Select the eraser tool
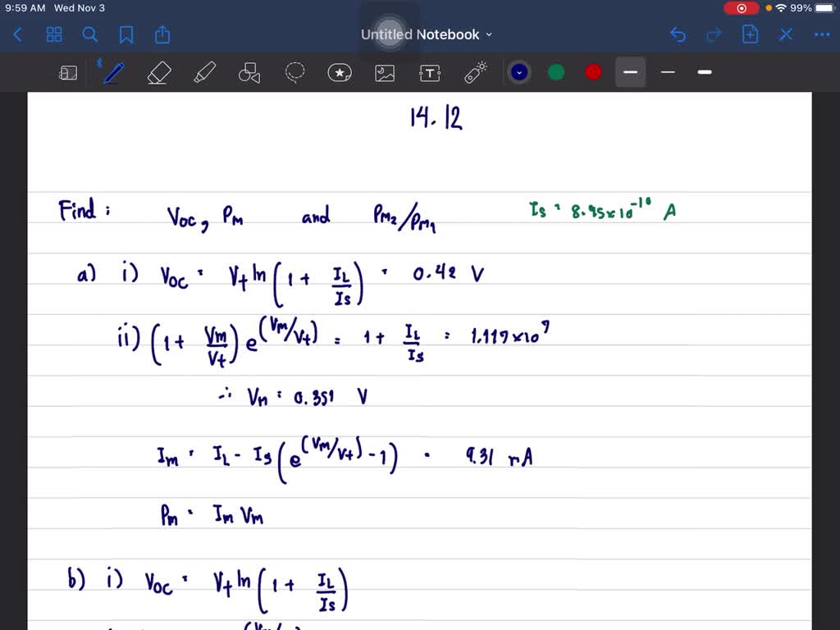The height and width of the screenshot is (630, 840). (x=159, y=72)
